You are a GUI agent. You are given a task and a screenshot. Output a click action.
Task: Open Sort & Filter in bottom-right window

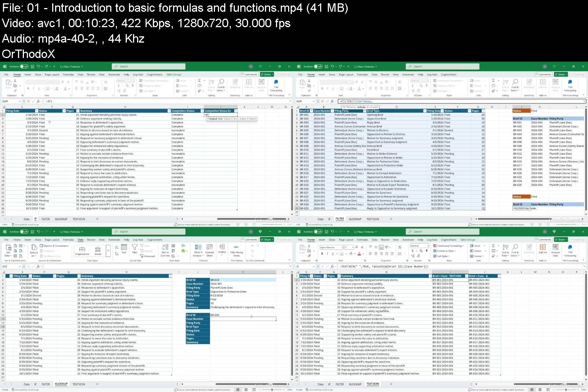pos(505,250)
